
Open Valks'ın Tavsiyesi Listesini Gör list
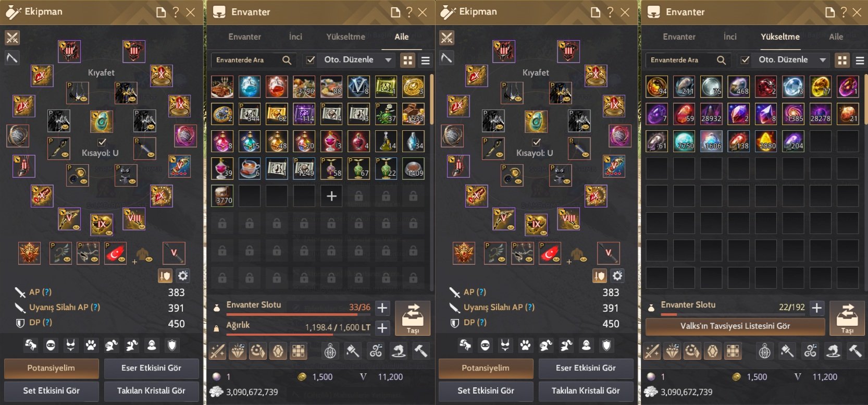coord(735,326)
